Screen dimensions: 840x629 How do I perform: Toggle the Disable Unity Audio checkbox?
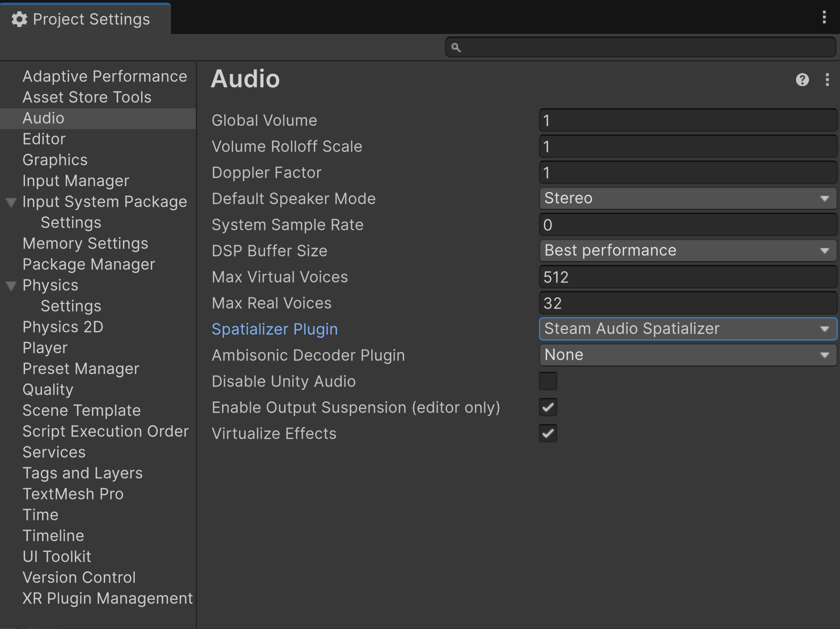click(548, 381)
